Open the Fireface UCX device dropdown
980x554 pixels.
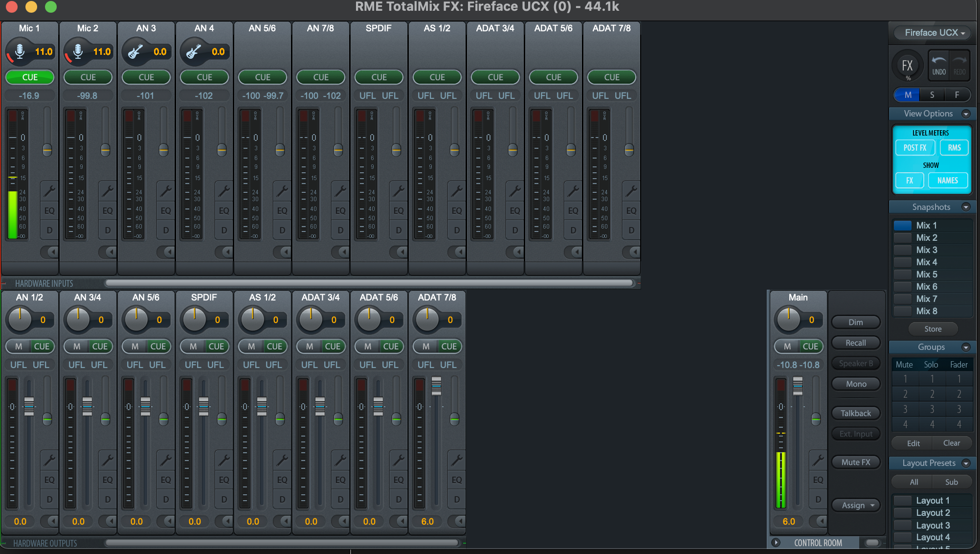(x=934, y=33)
